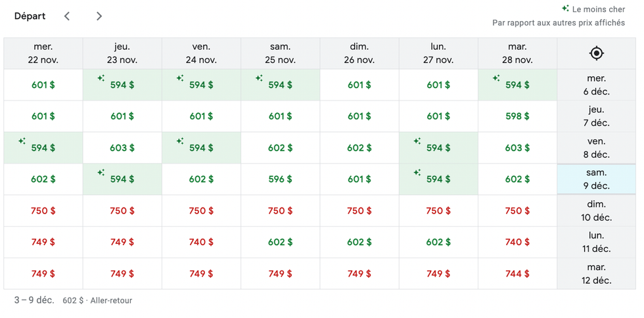Select 598 $ fare for 28 nov., 7 déc.
The image size is (644, 318).
pyautogui.click(x=517, y=116)
